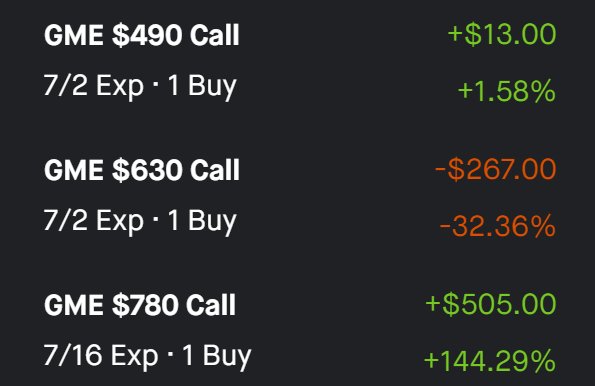Screen dimensions: 595x386
Task: Select the -32.36% percent change
Action: pyautogui.click(x=497, y=226)
